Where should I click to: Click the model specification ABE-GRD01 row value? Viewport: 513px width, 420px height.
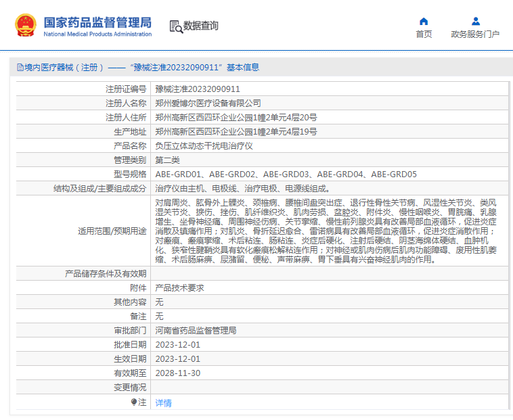point(286,174)
